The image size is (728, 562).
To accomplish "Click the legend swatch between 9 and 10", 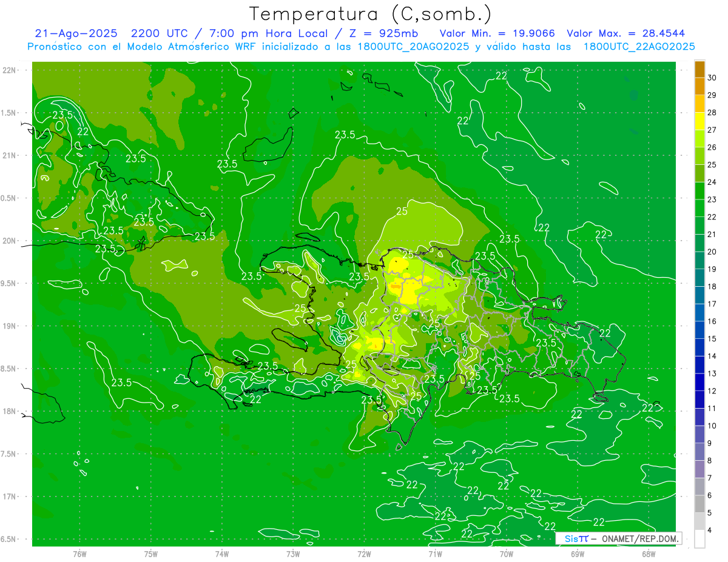I will [699, 434].
